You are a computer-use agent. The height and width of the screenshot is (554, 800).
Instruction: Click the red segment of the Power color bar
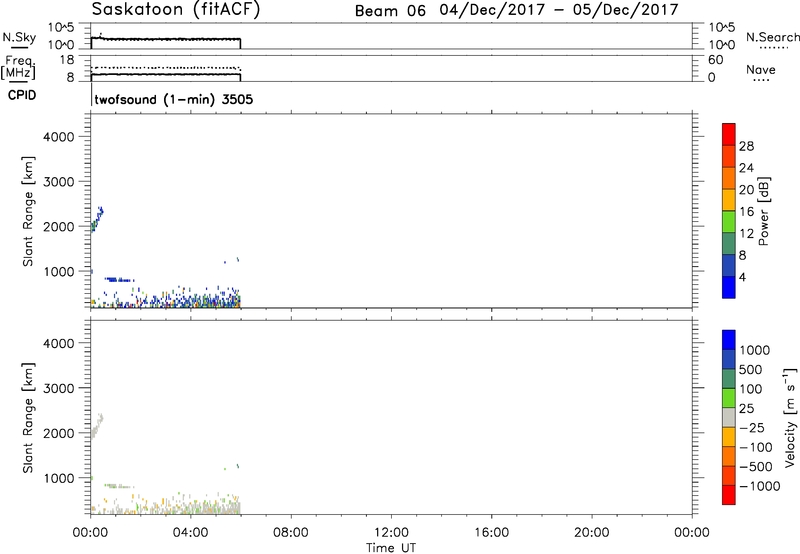[x=729, y=134]
